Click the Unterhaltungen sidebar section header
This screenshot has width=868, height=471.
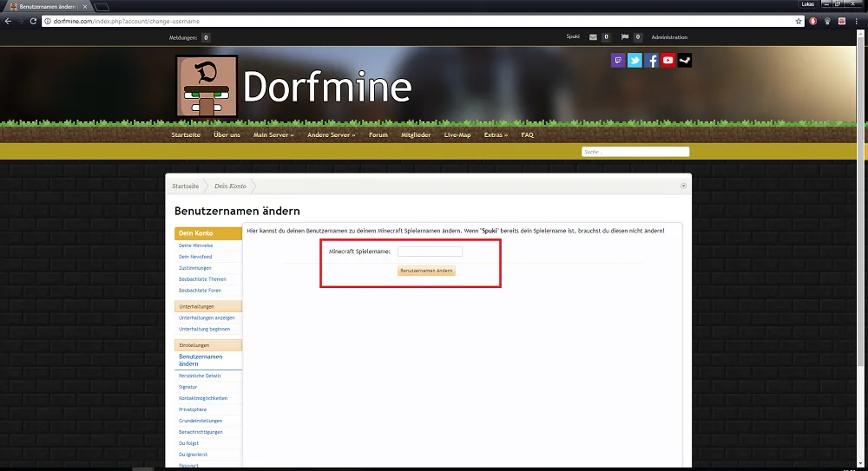[208, 306]
